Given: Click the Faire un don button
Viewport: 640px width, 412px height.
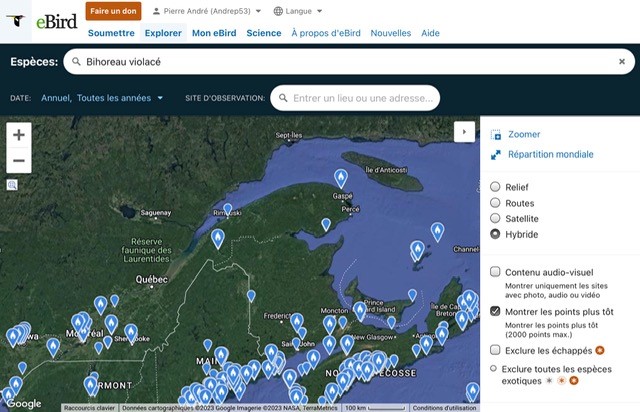Looking at the screenshot, I should [113, 11].
